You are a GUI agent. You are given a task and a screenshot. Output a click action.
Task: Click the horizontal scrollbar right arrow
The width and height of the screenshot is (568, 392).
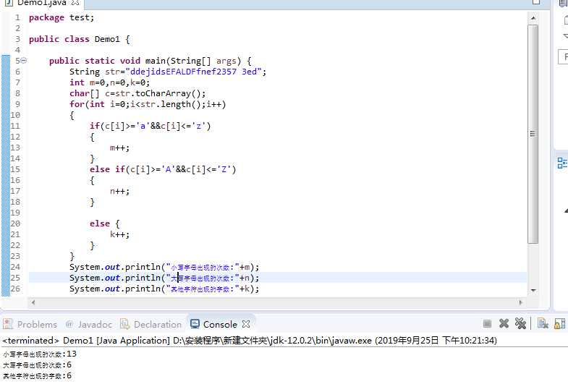[x=521, y=302]
